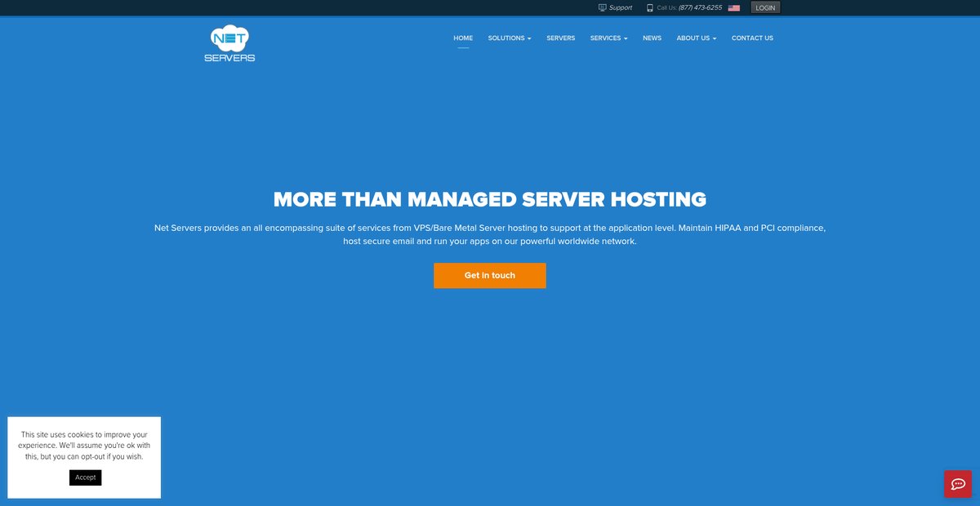Click the phone icon beside Call Us
The height and width of the screenshot is (506, 980).
point(650,7)
